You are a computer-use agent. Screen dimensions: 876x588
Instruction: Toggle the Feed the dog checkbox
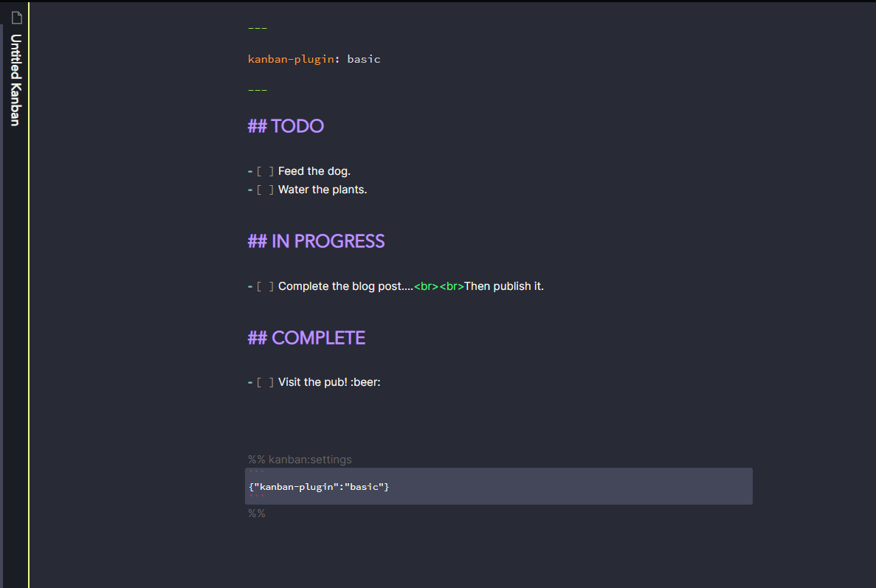click(x=266, y=172)
